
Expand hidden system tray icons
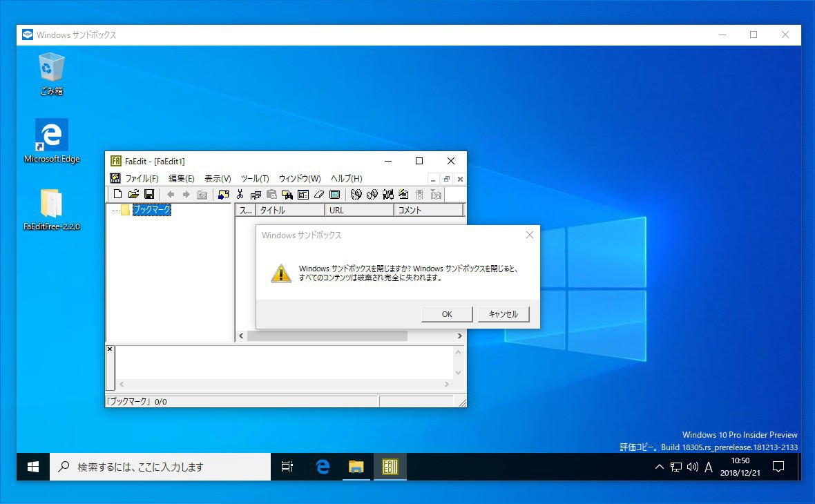[659, 467]
